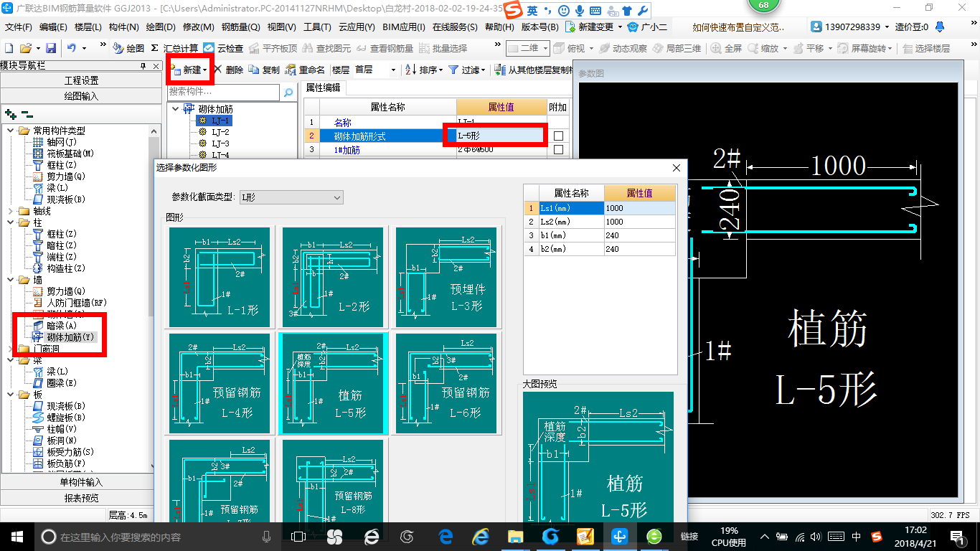Toggle 附加 checkbox for 砌体加筋形式 row
The height and width of the screenshot is (551, 980).
pyautogui.click(x=558, y=136)
